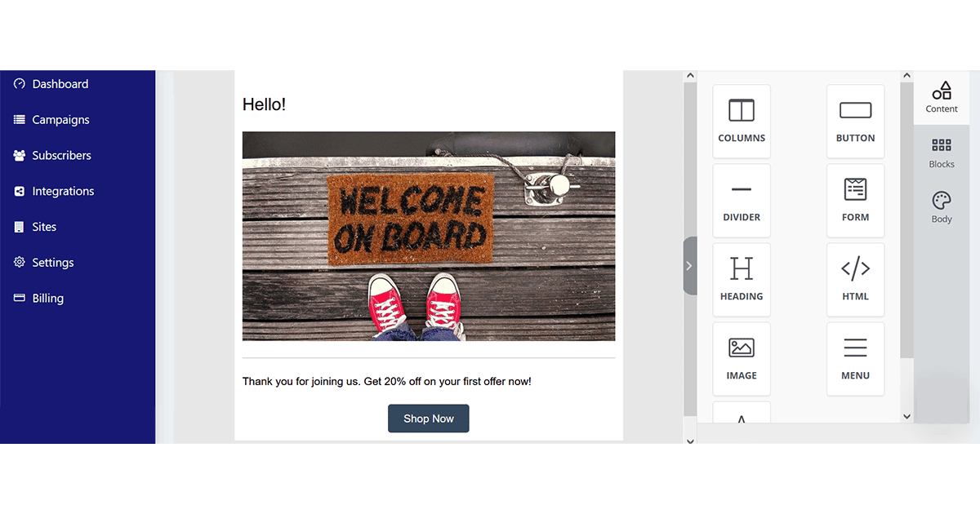Select the Menu content block
The width and height of the screenshot is (980, 514).
coord(855,359)
